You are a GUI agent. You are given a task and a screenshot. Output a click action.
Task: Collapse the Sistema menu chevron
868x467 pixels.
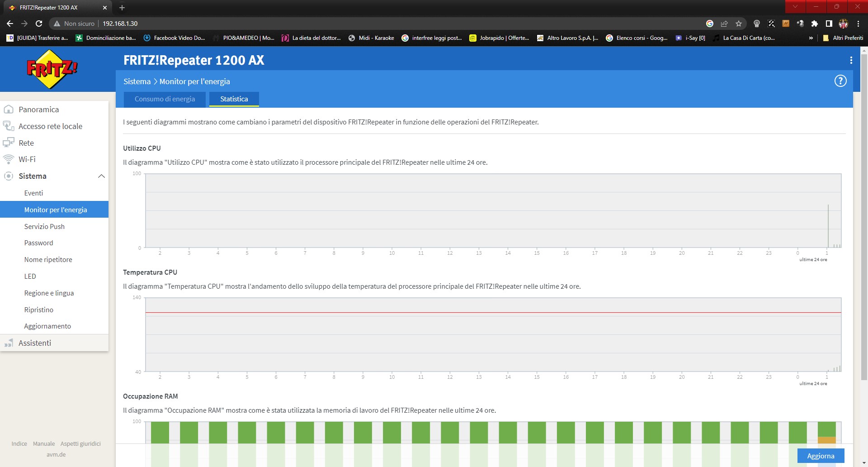tap(101, 176)
